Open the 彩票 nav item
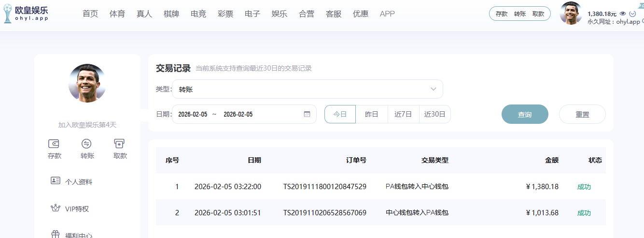 point(225,14)
